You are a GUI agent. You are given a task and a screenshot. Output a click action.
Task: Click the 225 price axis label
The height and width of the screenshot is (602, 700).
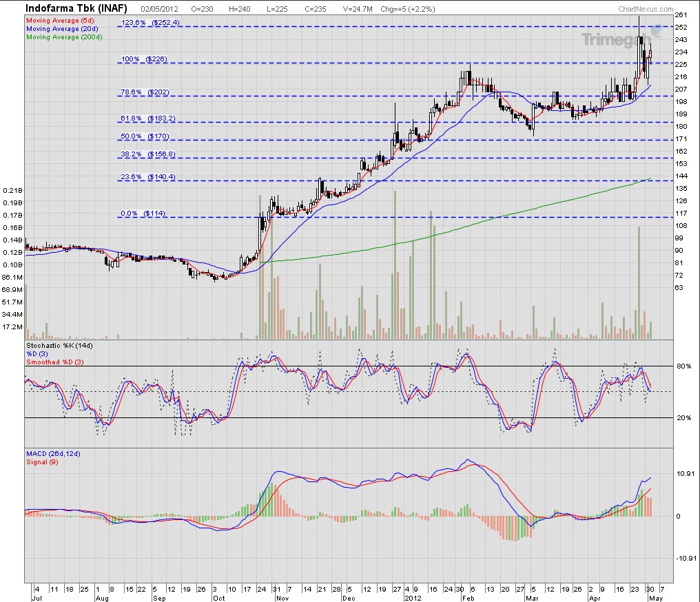681,64
